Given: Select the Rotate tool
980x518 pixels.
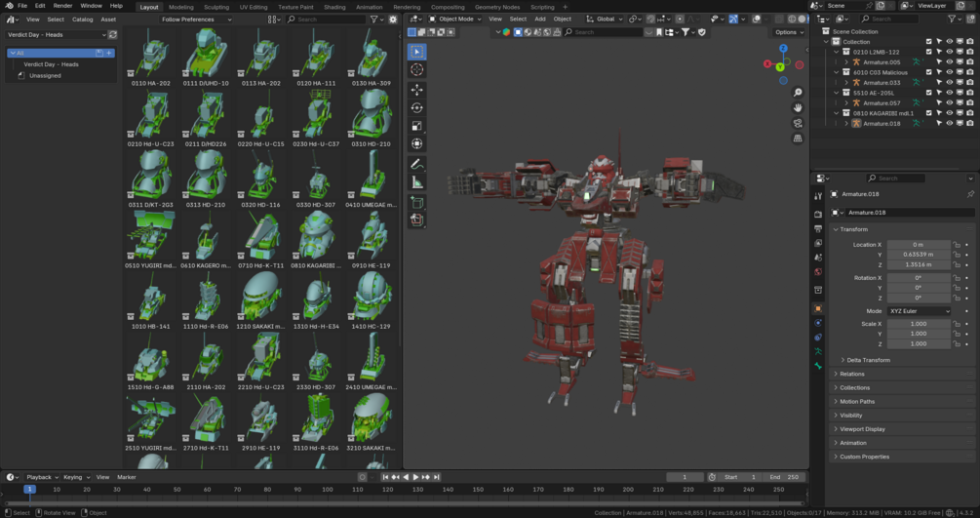Looking at the screenshot, I should click(x=417, y=107).
